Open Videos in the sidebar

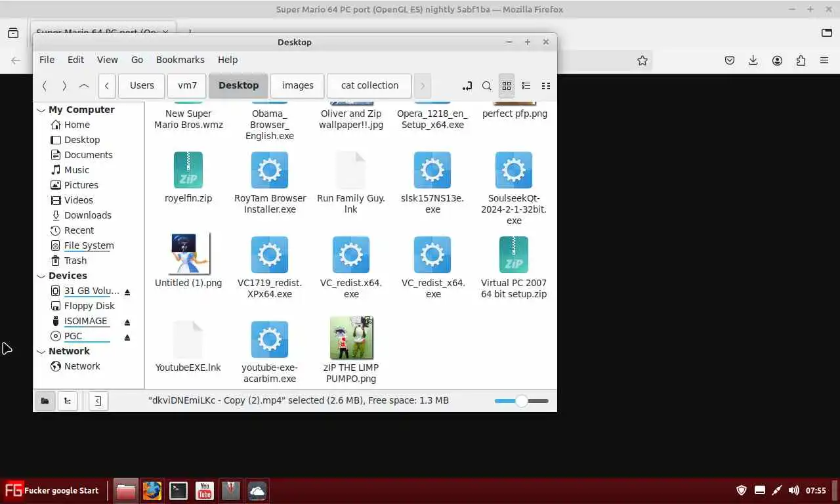(79, 200)
